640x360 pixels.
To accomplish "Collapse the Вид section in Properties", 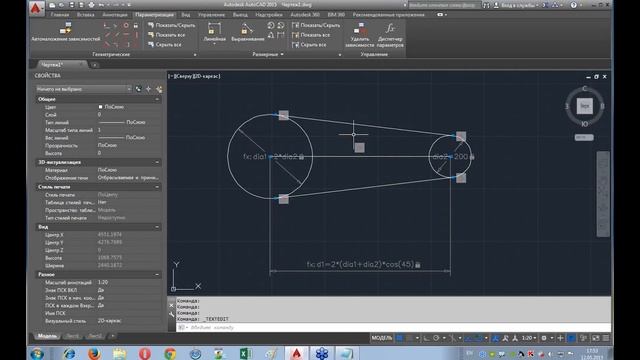I will click(x=157, y=227).
